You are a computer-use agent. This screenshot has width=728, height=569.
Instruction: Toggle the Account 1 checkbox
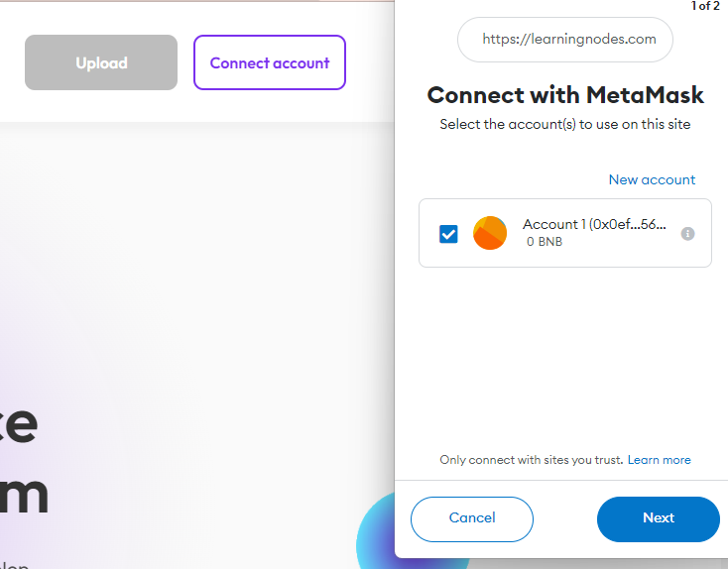coord(448,234)
